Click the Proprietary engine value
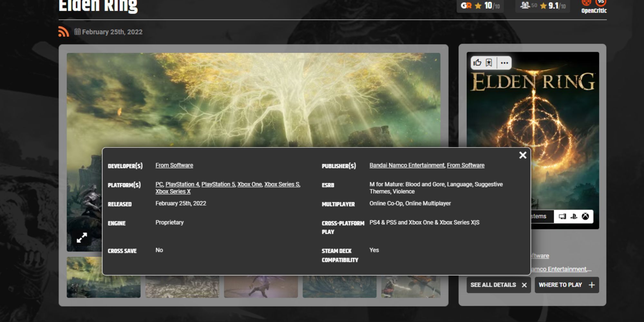This screenshot has height=322, width=644. pos(169,223)
